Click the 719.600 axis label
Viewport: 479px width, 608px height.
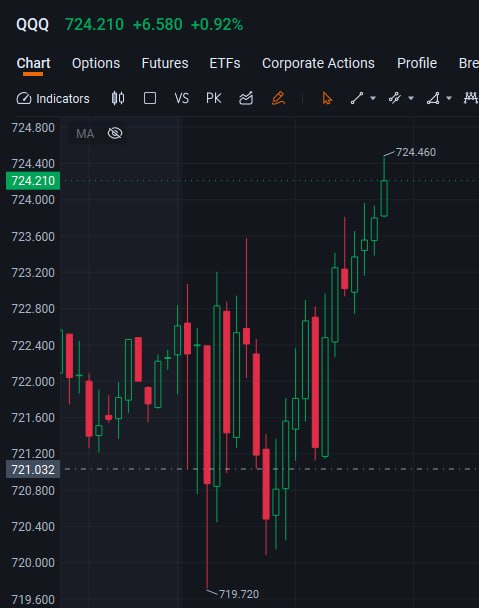point(33,600)
